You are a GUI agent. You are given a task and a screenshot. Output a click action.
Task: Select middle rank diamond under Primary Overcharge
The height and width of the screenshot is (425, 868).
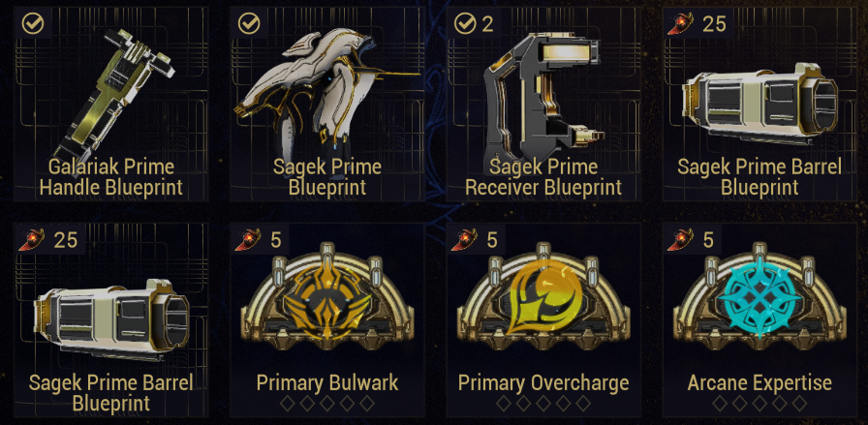pos(543,404)
